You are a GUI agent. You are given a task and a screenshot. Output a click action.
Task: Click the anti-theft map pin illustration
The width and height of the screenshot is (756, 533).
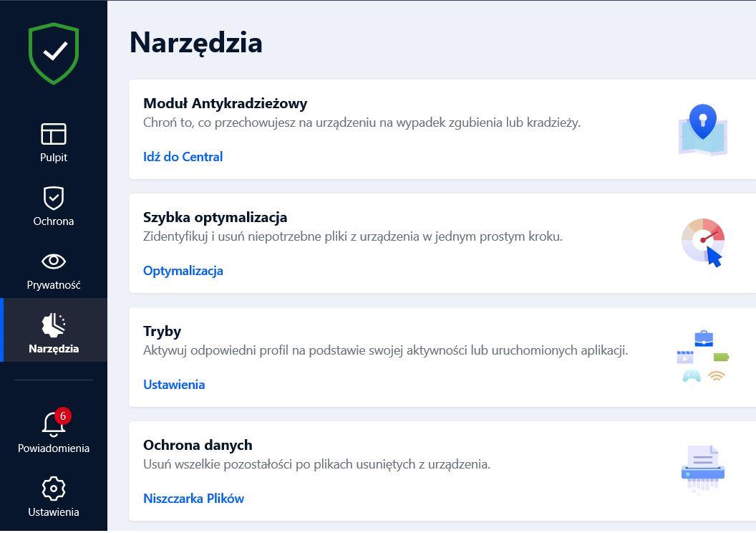tap(703, 129)
